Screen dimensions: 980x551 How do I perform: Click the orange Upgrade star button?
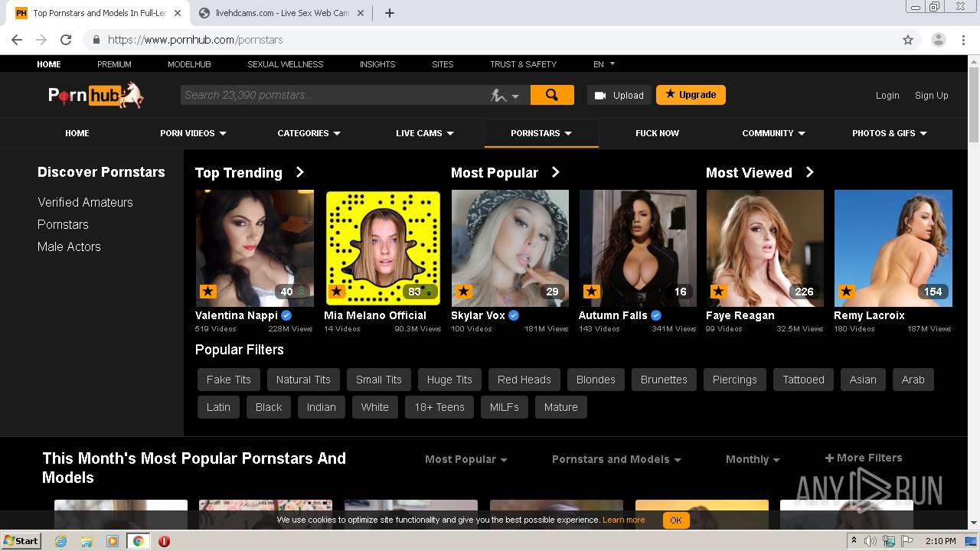pyautogui.click(x=691, y=95)
